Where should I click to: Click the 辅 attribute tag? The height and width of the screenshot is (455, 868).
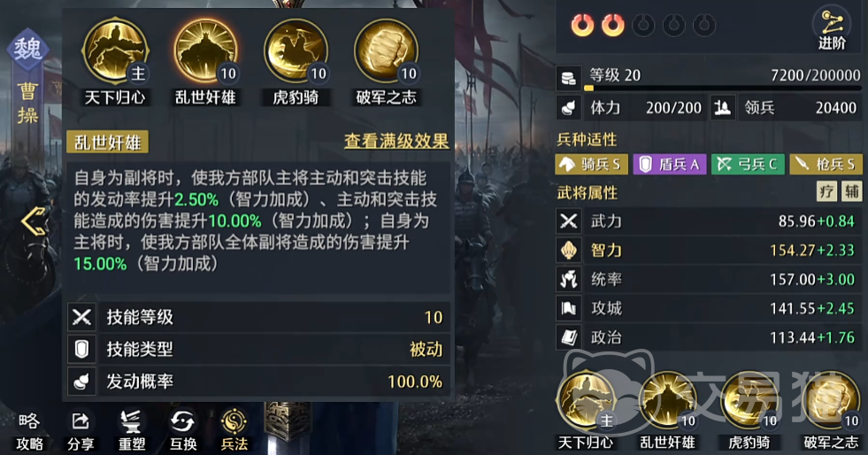click(851, 192)
